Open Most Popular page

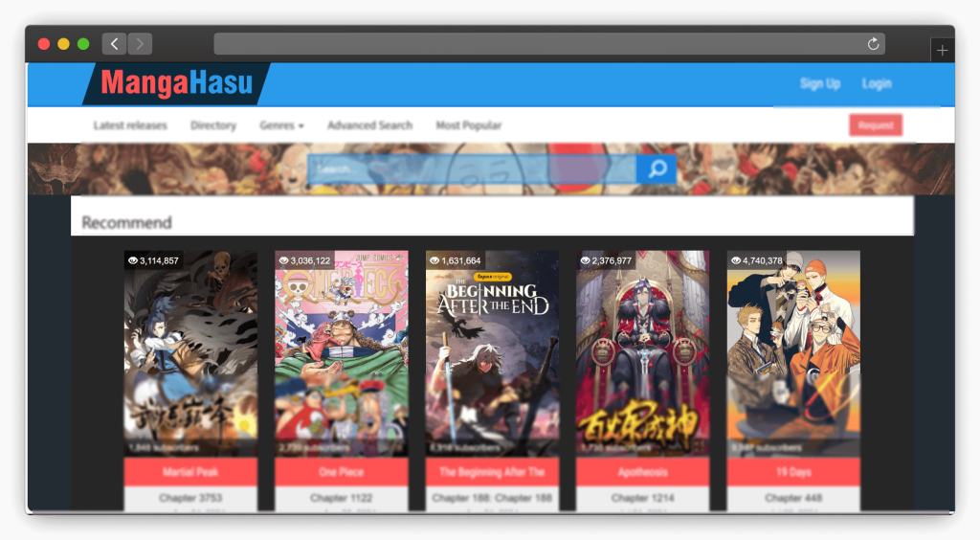[469, 125]
